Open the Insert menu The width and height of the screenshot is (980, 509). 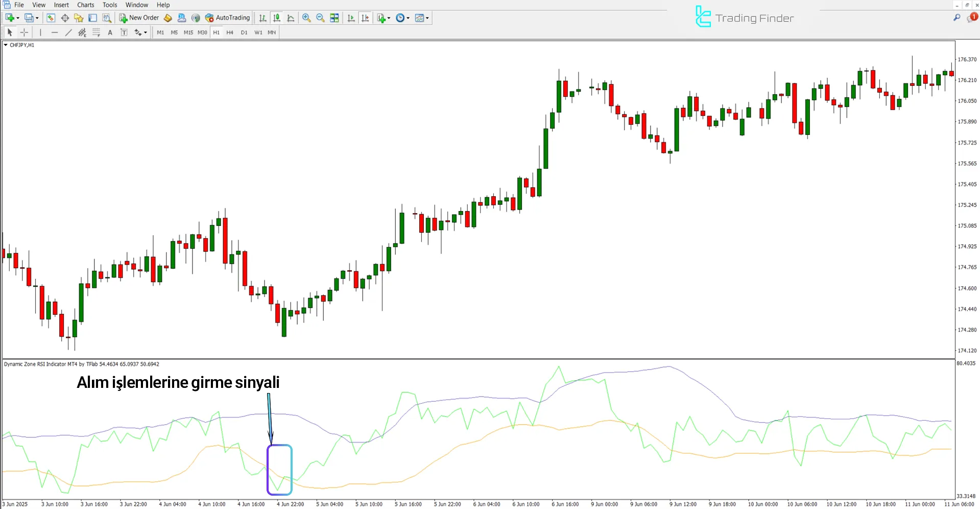point(61,5)
